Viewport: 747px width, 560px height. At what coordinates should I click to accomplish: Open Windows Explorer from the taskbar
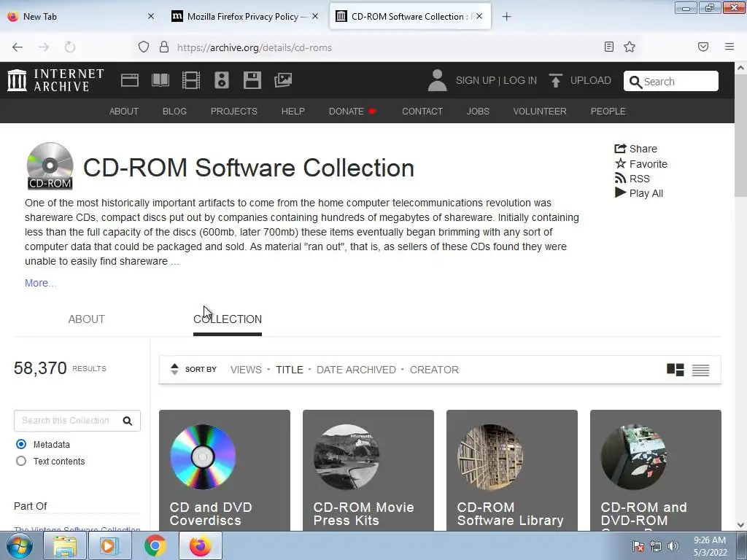(x=65, y=545)
